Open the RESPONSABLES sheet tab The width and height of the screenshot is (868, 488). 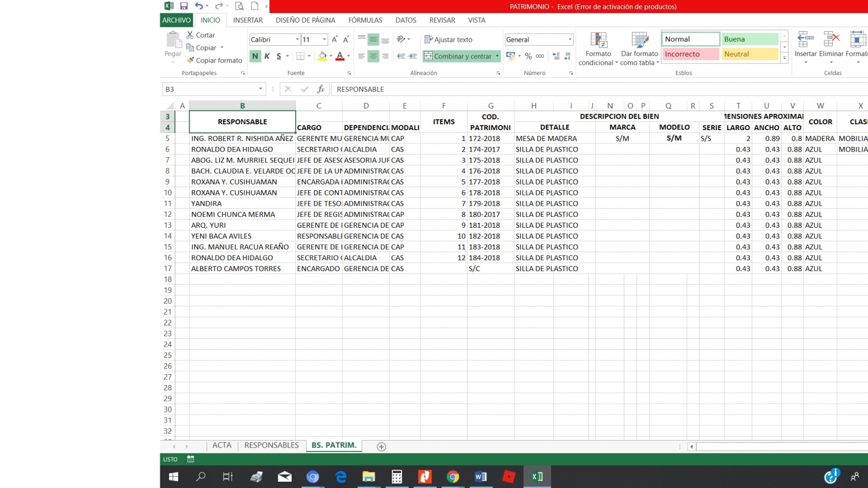271,445
